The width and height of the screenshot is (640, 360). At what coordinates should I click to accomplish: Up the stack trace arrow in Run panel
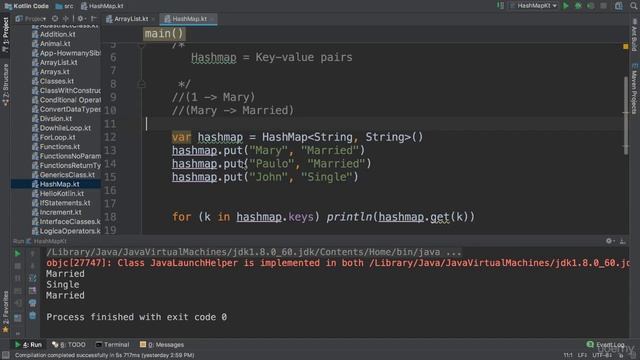point(33,253)
